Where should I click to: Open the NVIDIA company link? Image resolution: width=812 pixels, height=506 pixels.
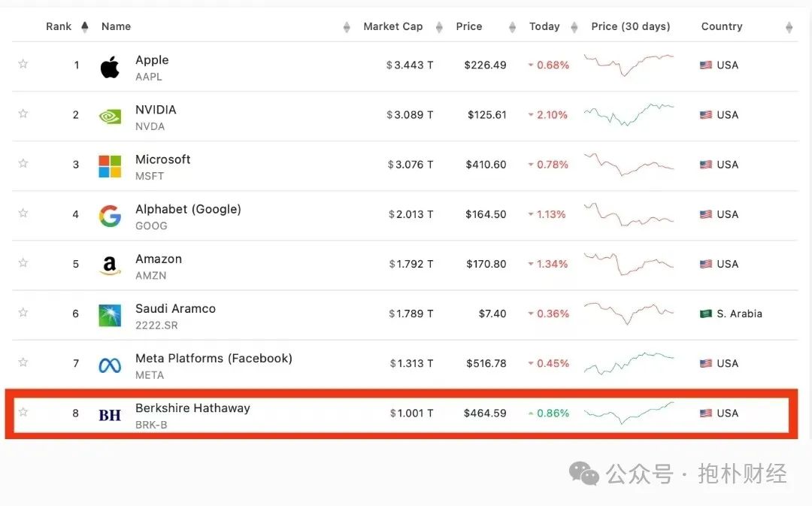click(x=156, y=110)
